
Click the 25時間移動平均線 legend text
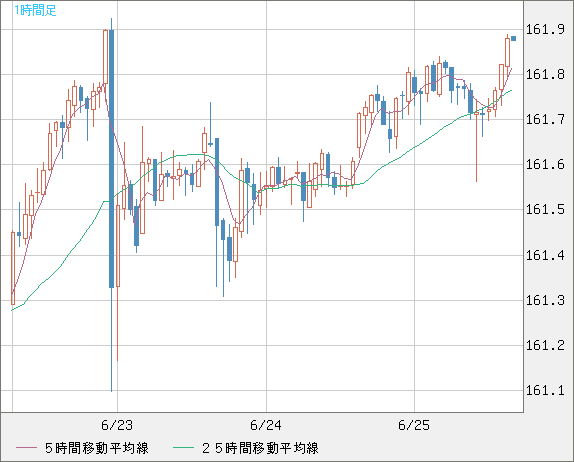click(260, 448)
